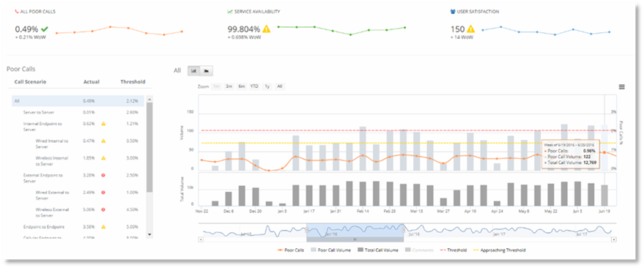Click the 0.49% poor calls value
644x268 pixels.
pos(26,29)
